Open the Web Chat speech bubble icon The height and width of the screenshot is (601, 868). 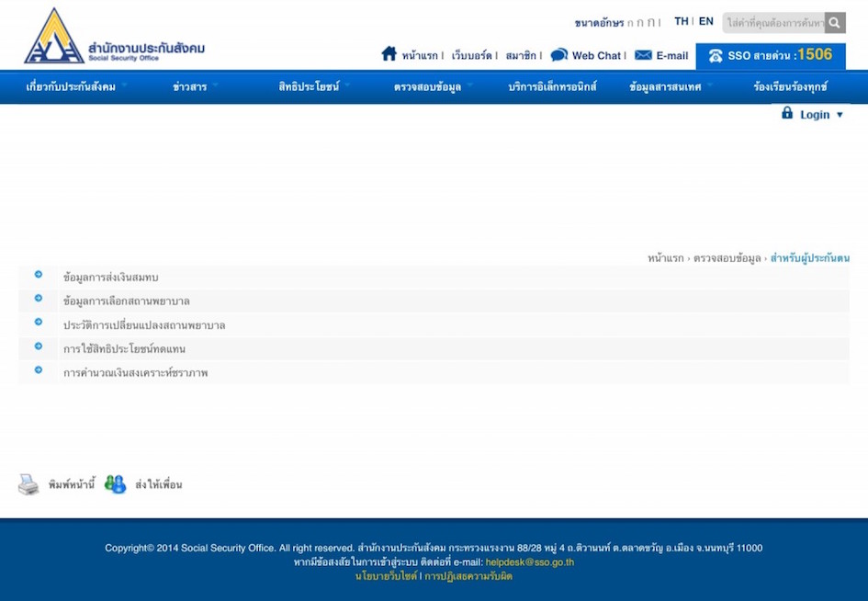click(x=559, y=54)
